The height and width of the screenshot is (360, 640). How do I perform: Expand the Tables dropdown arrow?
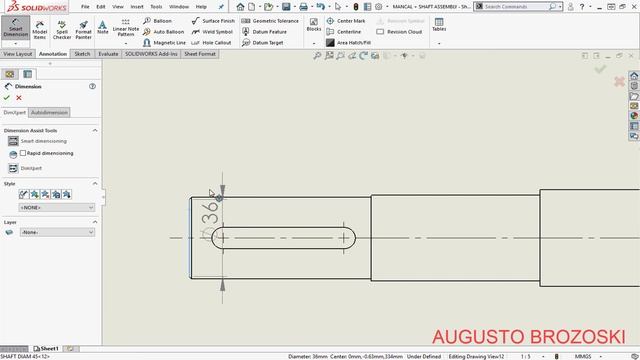point(439,43)
